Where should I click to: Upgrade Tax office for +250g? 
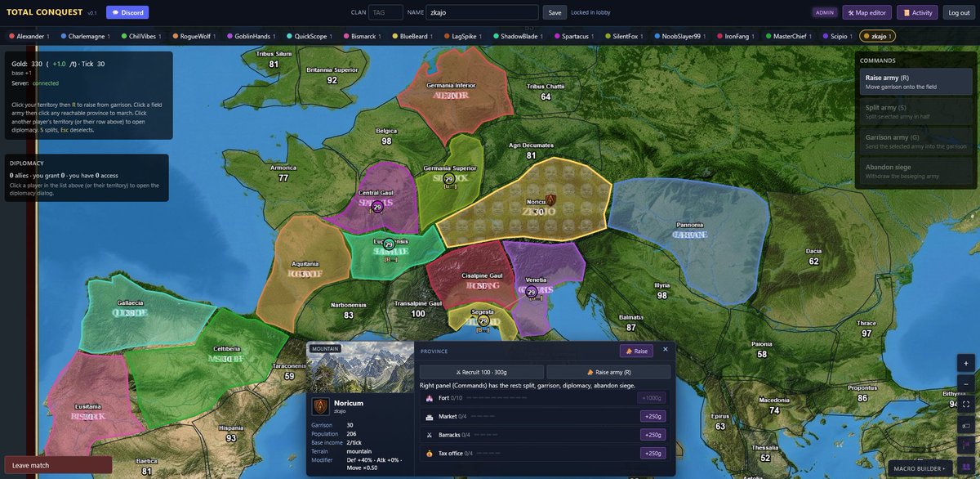click(x=653, y=454)
